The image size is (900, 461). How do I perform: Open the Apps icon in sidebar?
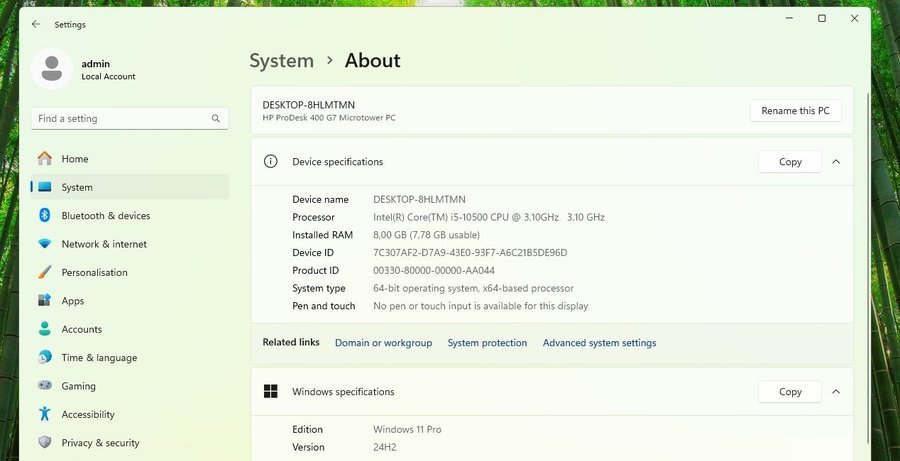(x=44, y=301)
